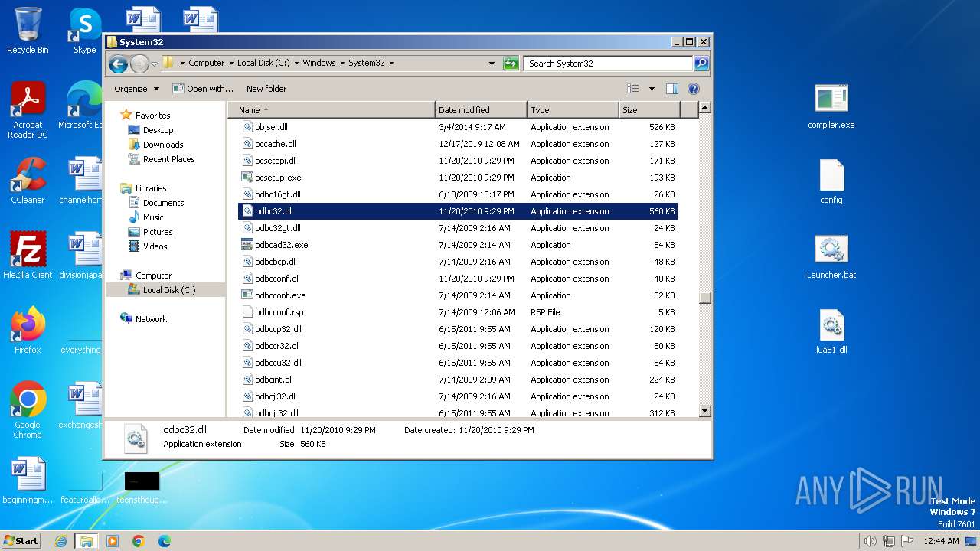The height and width of the screenshot is (551, 980).
Task: Sort by the Type column header
Action: pos(573,110)
